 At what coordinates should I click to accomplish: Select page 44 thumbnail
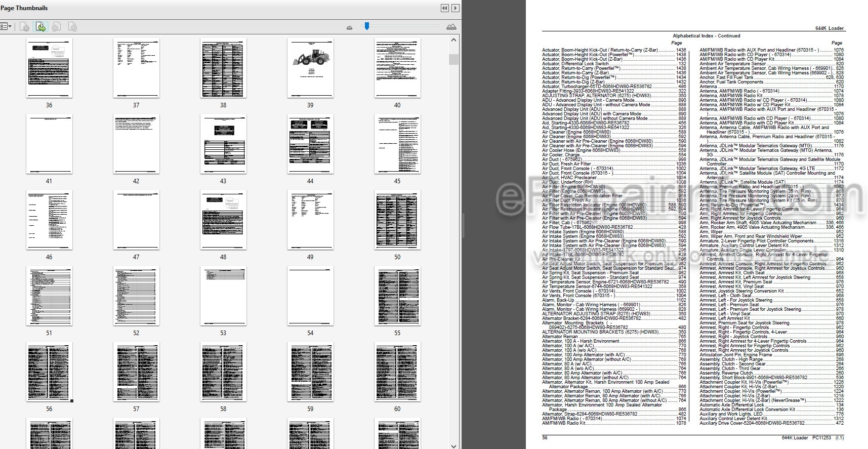pos(310,144)
